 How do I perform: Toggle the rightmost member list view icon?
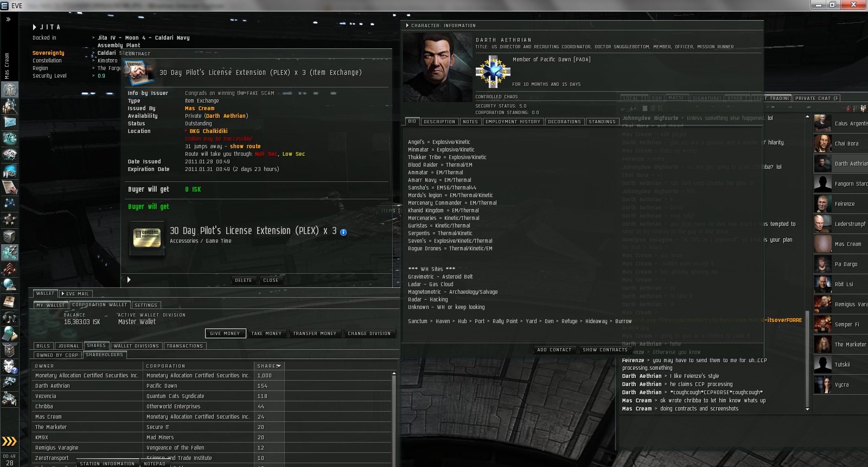coord(863,109)
